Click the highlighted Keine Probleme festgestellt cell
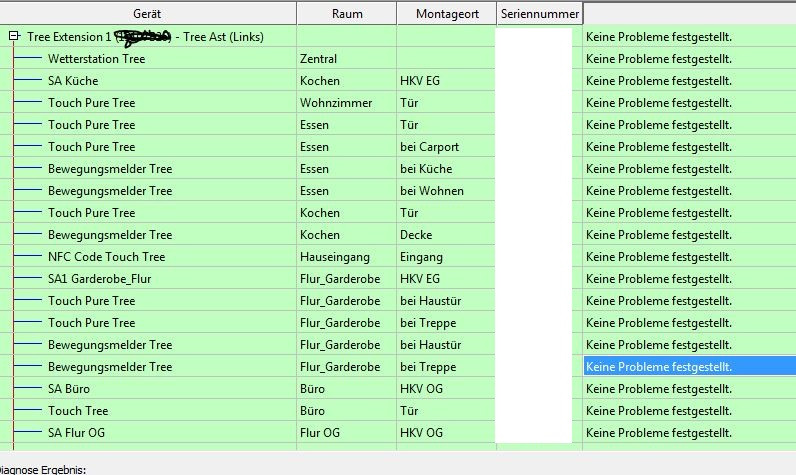796x475 pixels. 689,366
